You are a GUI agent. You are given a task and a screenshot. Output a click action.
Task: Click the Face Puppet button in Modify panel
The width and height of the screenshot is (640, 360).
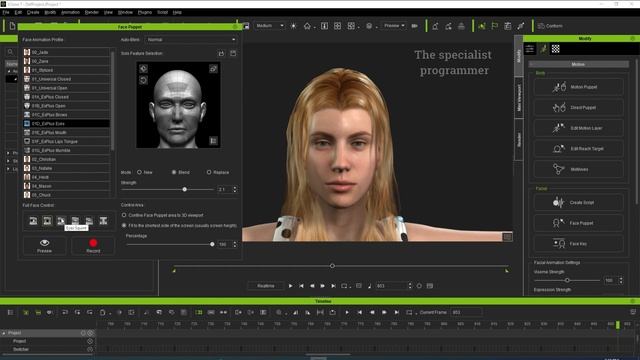click(x=578, y=223)
